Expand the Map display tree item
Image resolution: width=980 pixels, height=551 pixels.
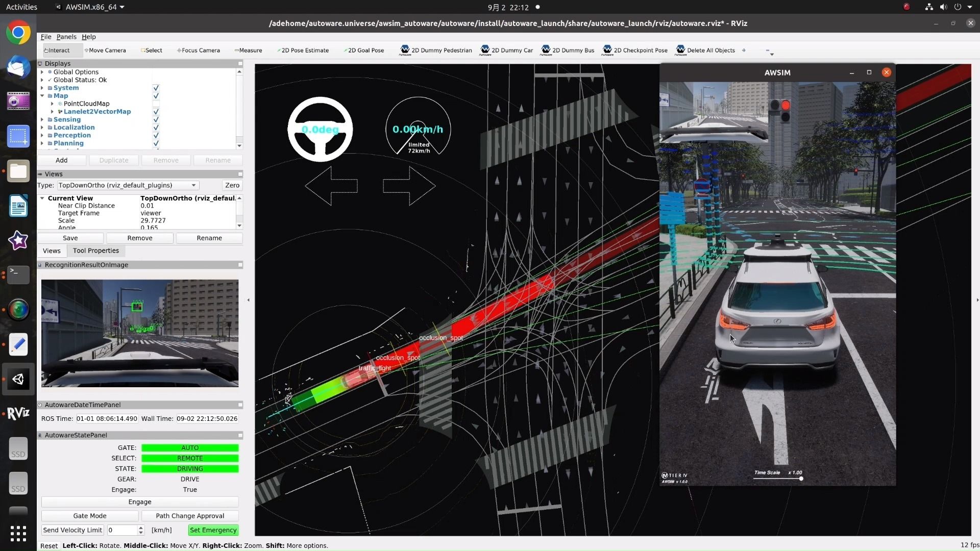pos(42,95)
